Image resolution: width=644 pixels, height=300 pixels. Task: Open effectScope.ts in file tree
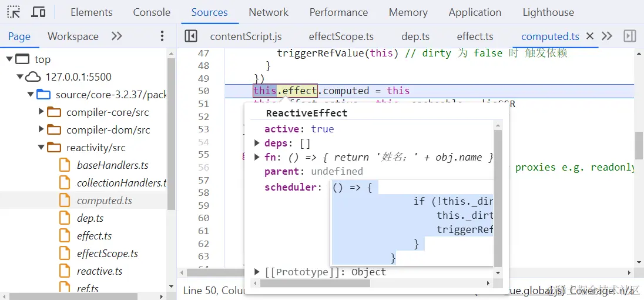(107, 254)
